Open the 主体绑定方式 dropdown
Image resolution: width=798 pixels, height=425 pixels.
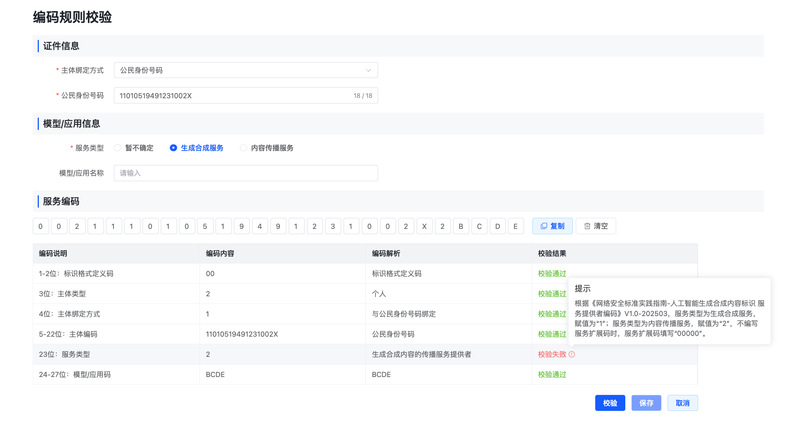point(245,71)
